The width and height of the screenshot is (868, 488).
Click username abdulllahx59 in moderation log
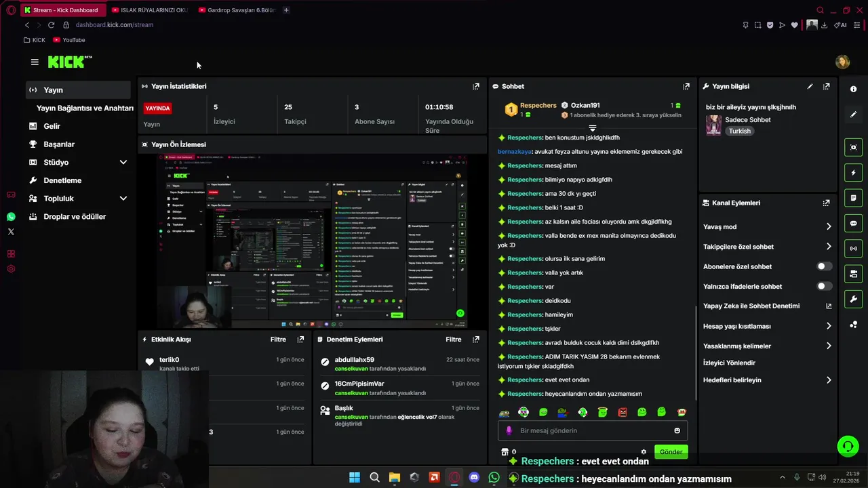coord(354,360)
